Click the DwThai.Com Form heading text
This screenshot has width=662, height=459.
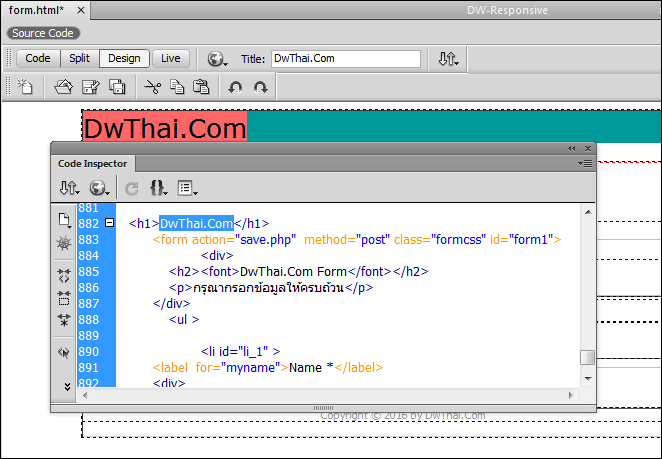pos(293,272)
